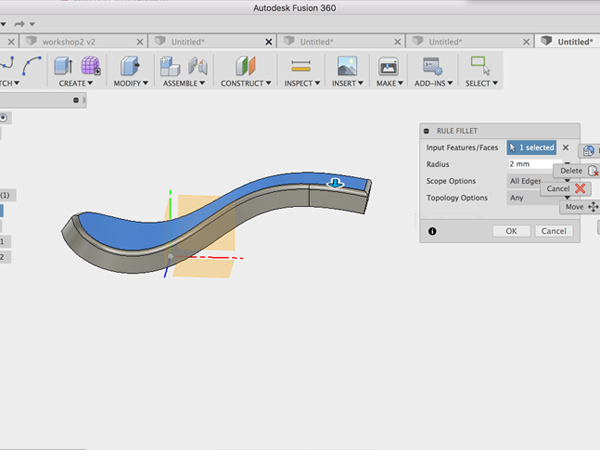
Task: Open the INSERT dropdown menu
Action: (347, 83)
